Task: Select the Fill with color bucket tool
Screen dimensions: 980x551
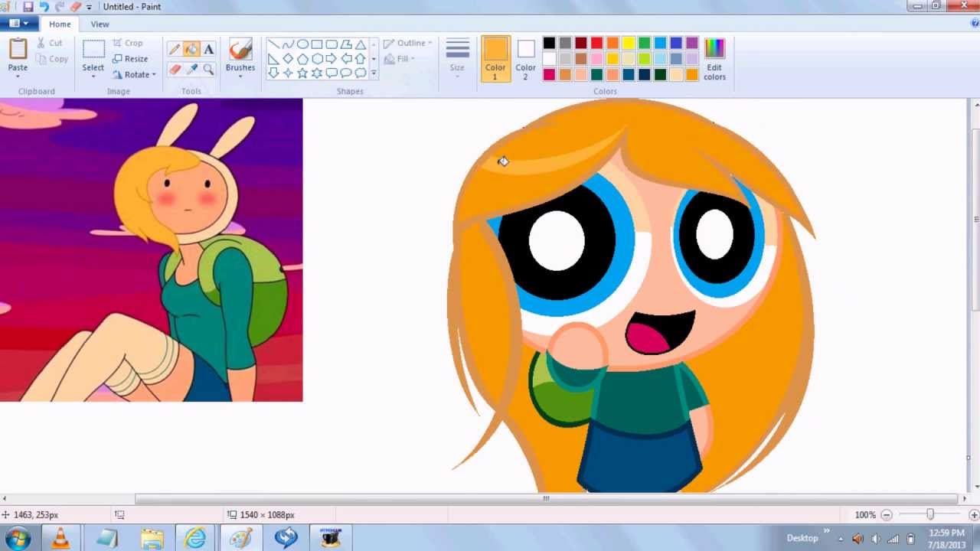Action: click(x=191, y=50)
